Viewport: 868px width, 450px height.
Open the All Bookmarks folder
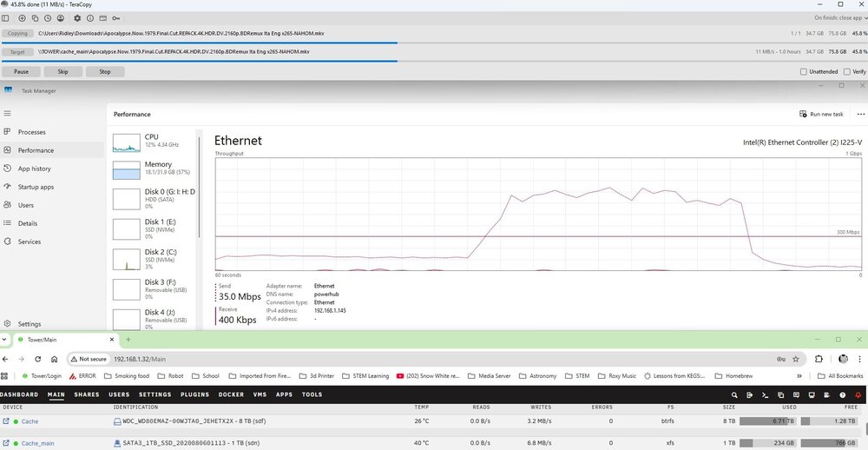click(840, 376)
